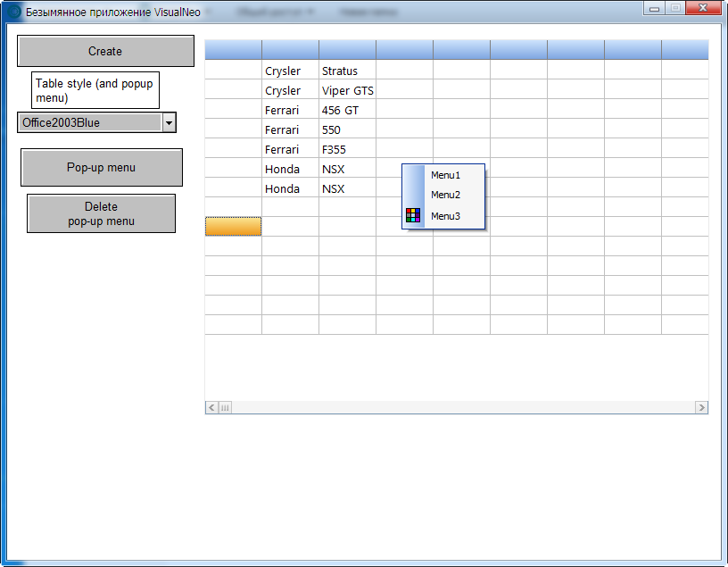Click the Stratus cell in the table
The width and height of the screenshot is (728, 567).
click(347, 71)
